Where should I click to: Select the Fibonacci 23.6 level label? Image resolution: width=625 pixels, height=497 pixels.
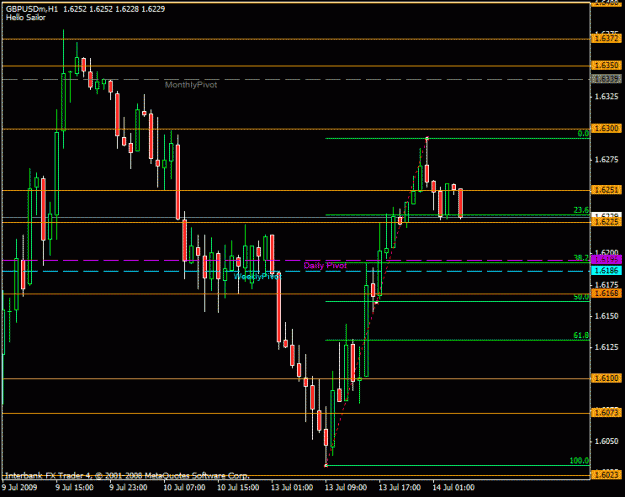581,210
